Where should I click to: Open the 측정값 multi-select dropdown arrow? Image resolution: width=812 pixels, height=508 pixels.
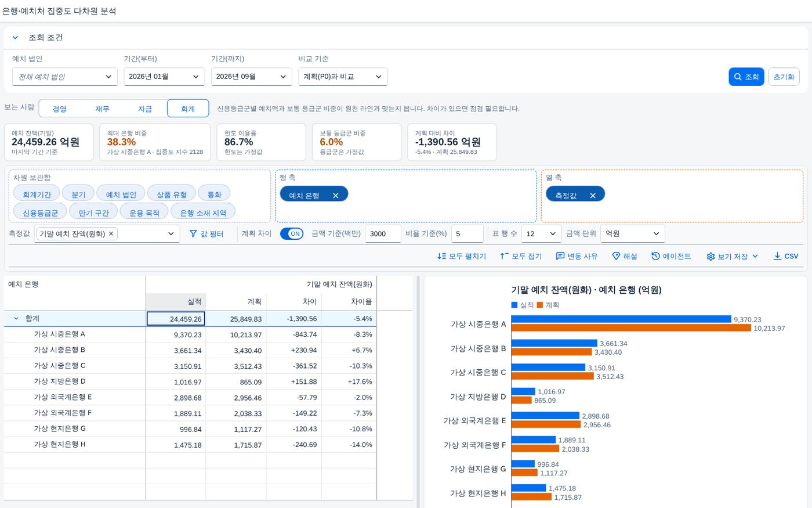tap(171, 233)
